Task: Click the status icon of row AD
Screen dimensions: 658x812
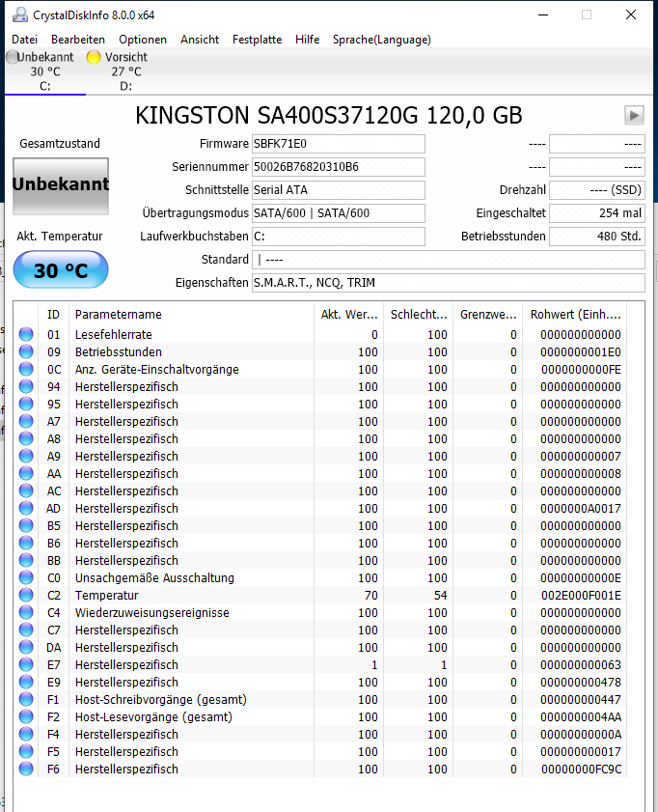Action: click(x=26, y=509)
